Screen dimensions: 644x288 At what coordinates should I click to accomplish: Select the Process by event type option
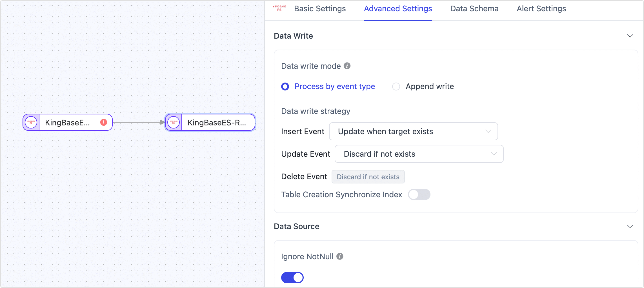click(x=285, y=87)
